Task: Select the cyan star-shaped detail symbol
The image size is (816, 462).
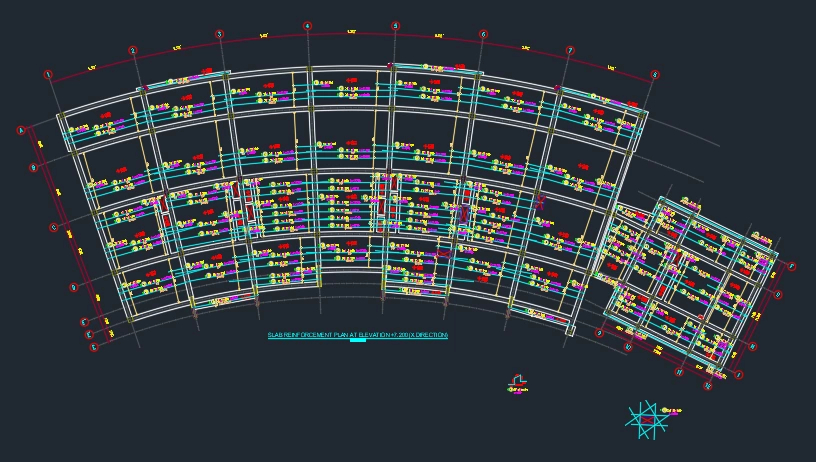Action: (x=644, y=418)
